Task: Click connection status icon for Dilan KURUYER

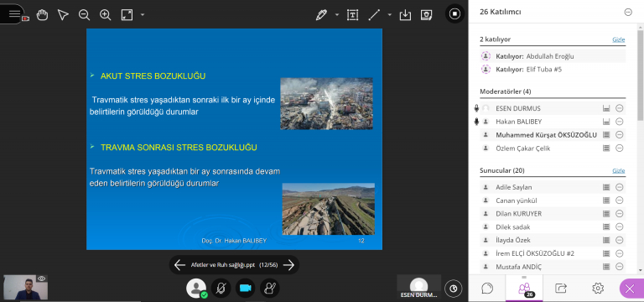Action: pyautogui.click(x=605, y=214)
